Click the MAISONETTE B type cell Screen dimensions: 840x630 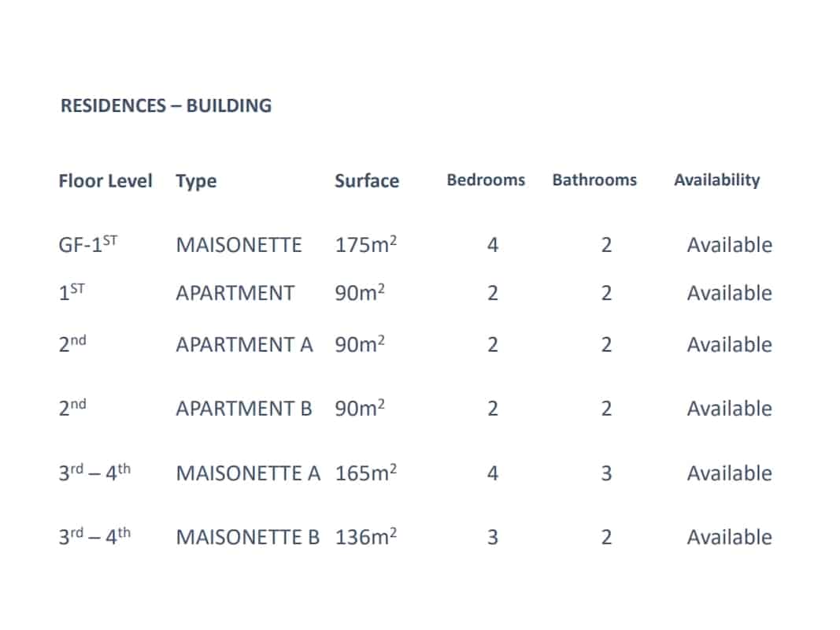coord(247,537)
